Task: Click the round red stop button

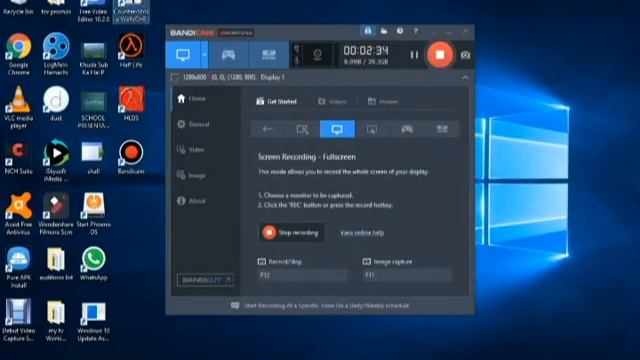Action: (440, 55)
